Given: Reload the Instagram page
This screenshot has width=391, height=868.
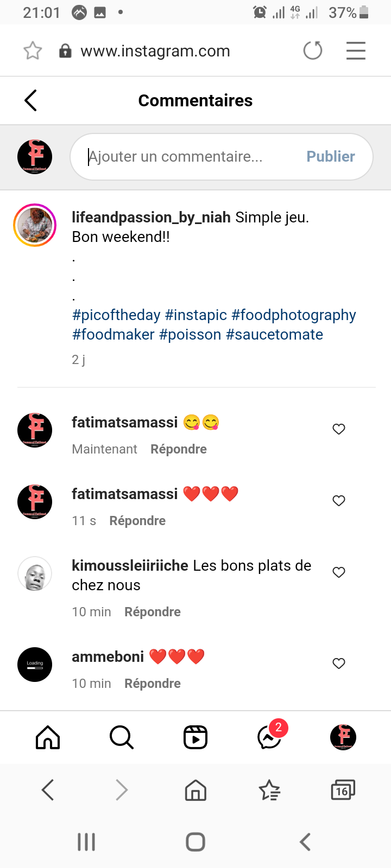Looking at the screenshot, I should click(312, 51).
